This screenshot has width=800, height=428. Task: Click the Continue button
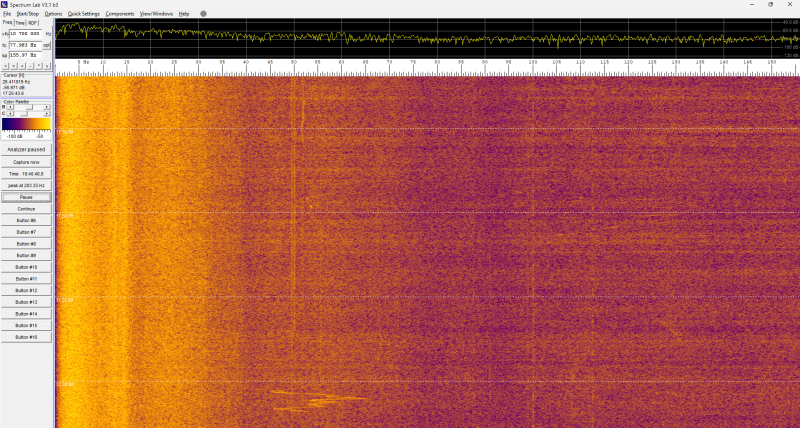click(27, 209)
